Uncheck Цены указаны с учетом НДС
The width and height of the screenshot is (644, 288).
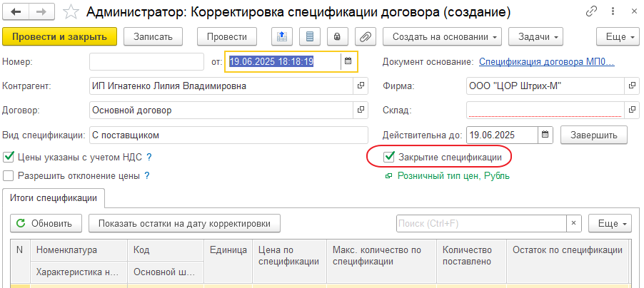click(9, 157)
